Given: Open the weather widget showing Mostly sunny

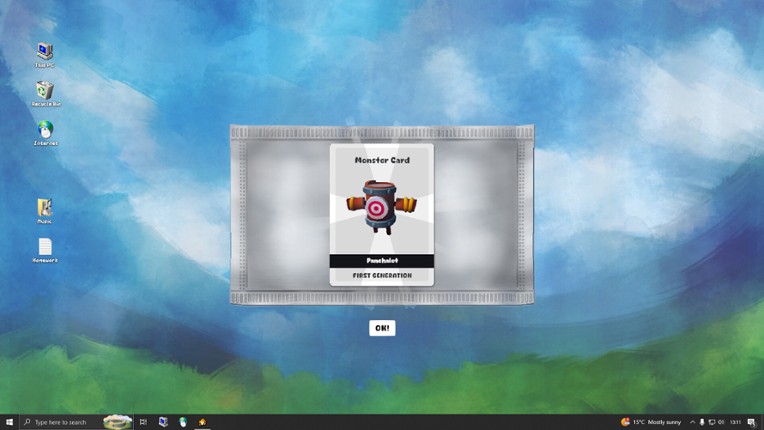Looking at the screenshot, I should click(x=652, y=422).
